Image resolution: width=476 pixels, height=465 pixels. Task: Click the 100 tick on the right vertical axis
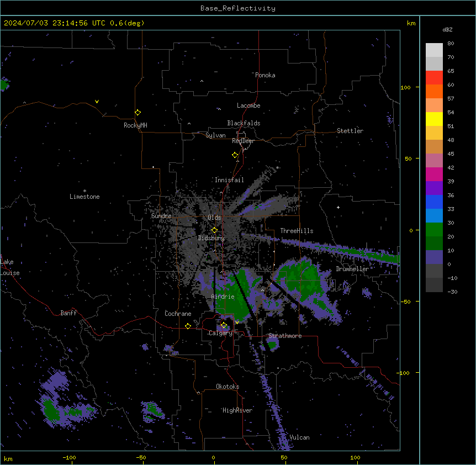[x=405, y=87]
